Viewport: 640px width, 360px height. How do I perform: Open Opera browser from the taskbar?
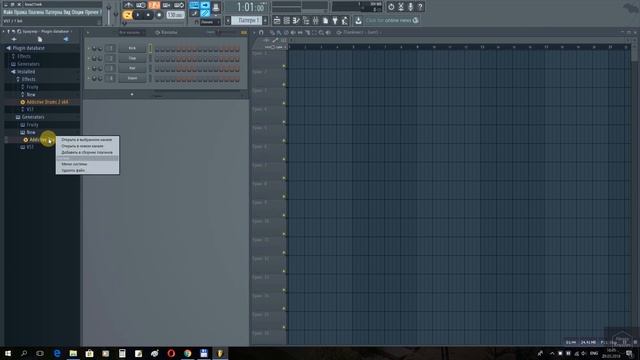171,353
